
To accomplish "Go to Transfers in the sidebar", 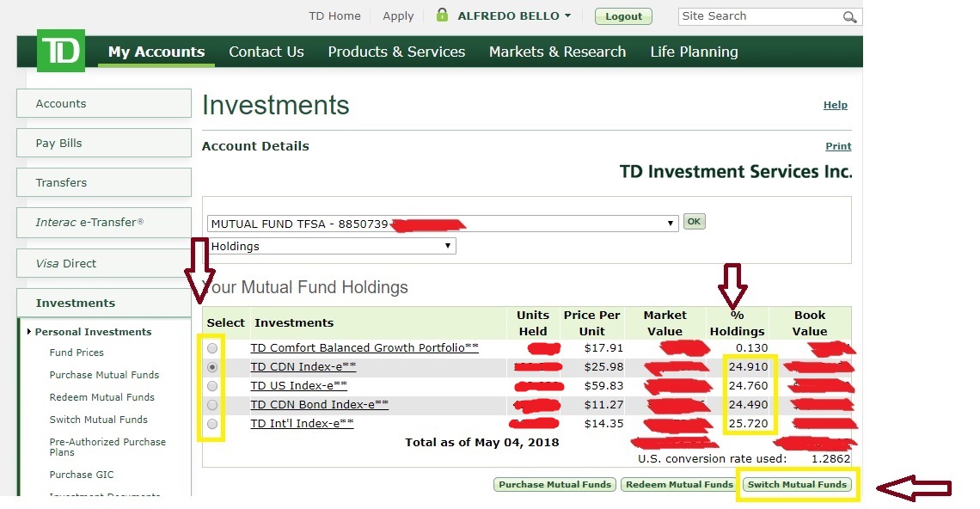I will coord(104,182).
